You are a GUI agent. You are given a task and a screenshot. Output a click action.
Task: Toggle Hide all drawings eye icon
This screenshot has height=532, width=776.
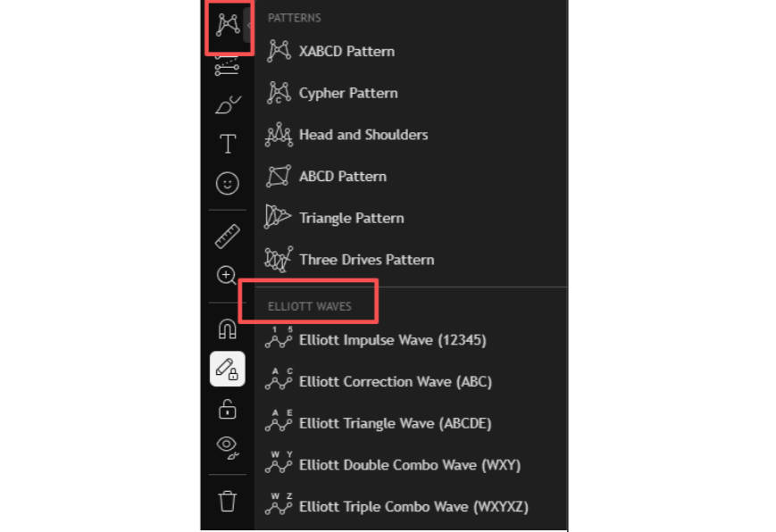228,448
